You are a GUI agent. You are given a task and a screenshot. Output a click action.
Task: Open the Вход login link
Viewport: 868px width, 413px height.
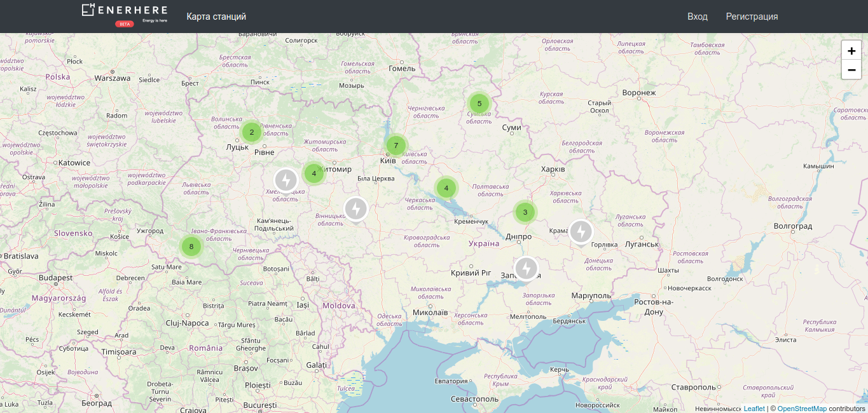pyautogui.click(x=698, y=17)
